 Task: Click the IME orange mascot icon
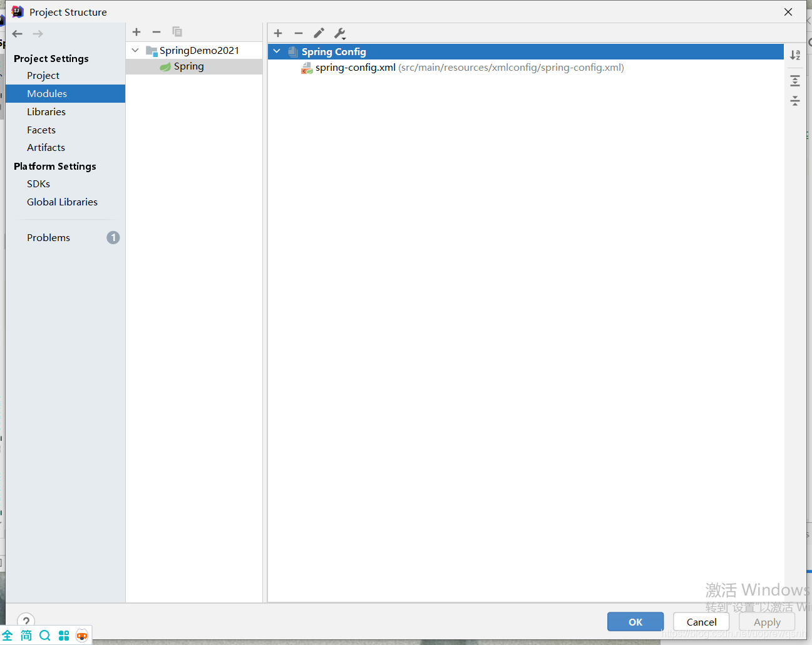pyautogui.click(x=82, y=636)
